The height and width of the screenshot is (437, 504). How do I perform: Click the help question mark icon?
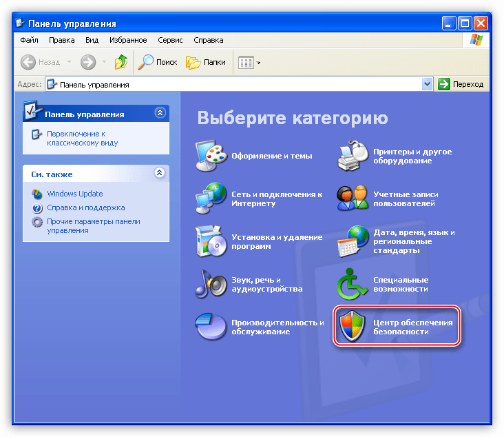pyautogui.click(x=37, y=208)
